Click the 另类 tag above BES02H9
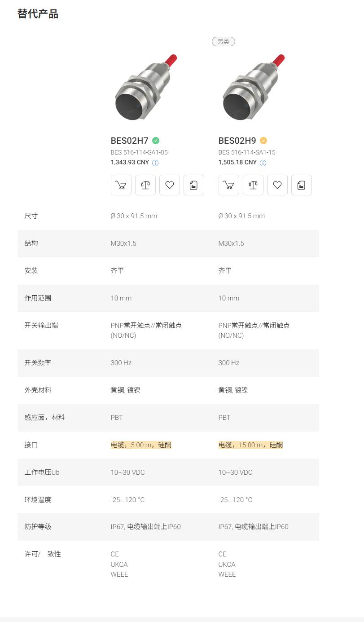This screenshot has width=364, height=622. [224, 41]
